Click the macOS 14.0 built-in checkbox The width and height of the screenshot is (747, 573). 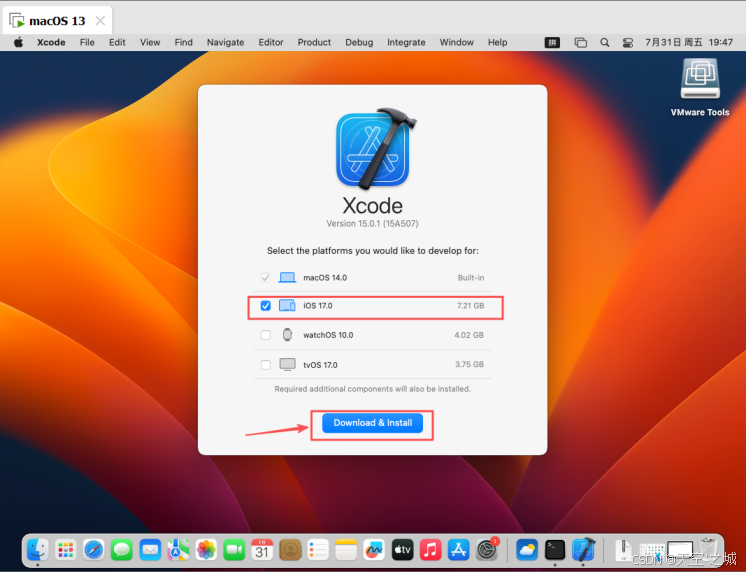coord(266,278)
